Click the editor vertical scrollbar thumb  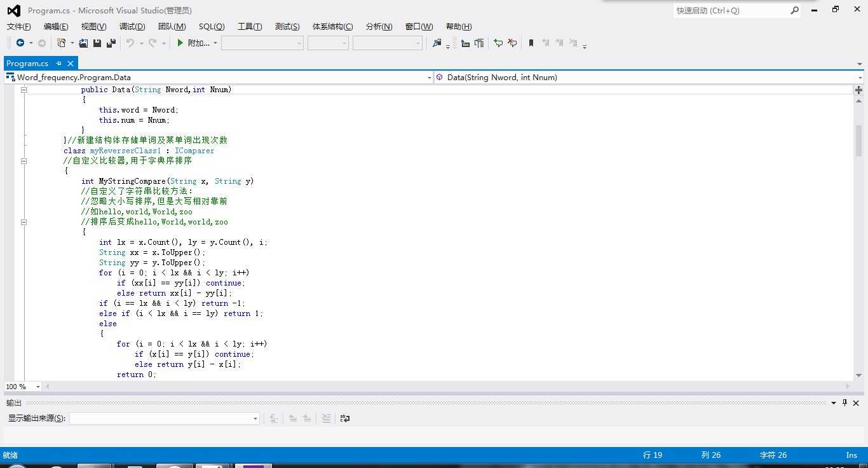pos(858,141)
